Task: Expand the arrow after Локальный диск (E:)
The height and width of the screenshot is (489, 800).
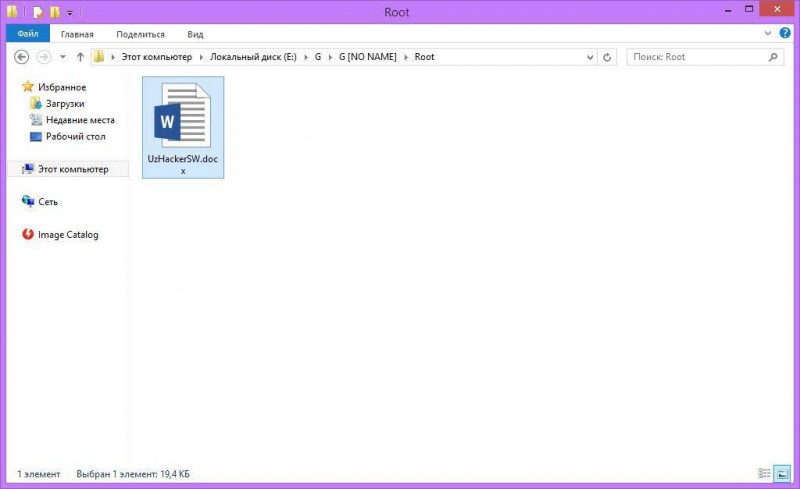Action: click(x=306, y=57)
